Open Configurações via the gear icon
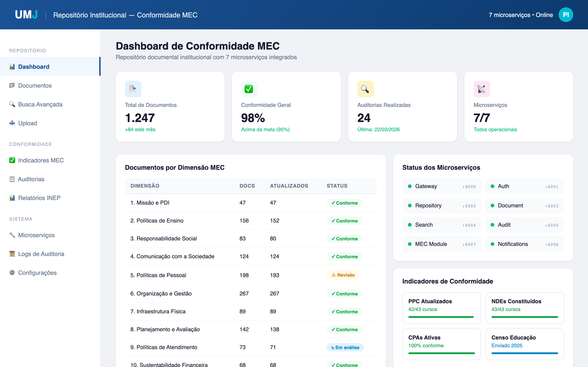The height and width of the screenshot is (367, 588). coord(12,272)
